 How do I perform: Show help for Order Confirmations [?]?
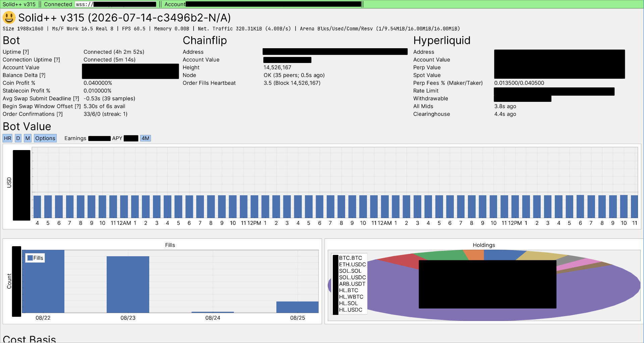tap(60, 114)
